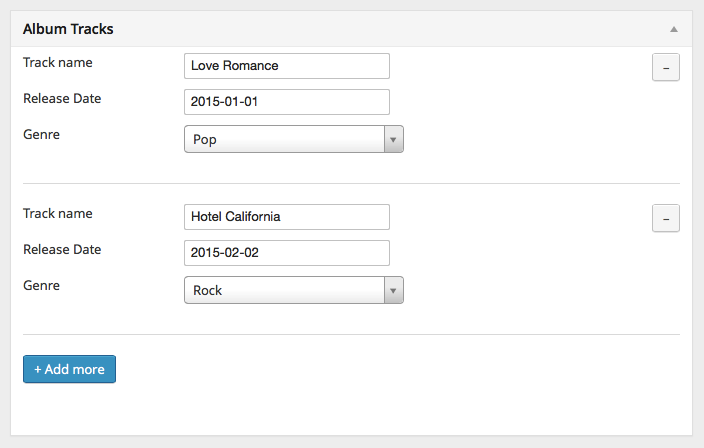The image size is (704, 448).
Task: Click the first track's Genre label
Action: coord(42,134)
